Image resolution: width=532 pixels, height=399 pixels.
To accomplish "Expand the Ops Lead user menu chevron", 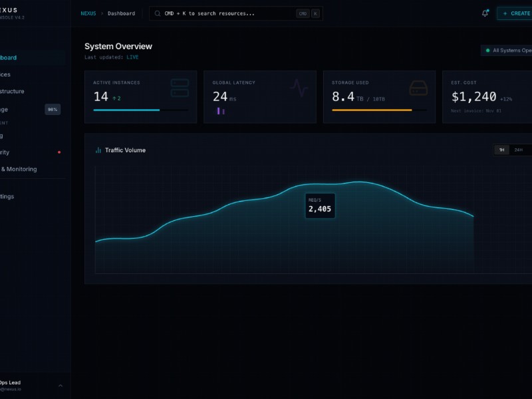I will click(x=61, y=385).
